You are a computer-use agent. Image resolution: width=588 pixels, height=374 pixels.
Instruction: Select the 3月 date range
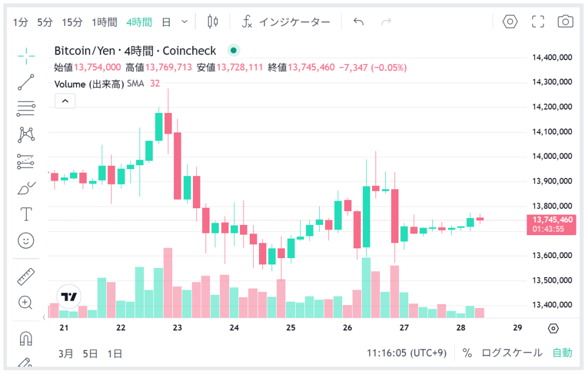pos(66,353)
